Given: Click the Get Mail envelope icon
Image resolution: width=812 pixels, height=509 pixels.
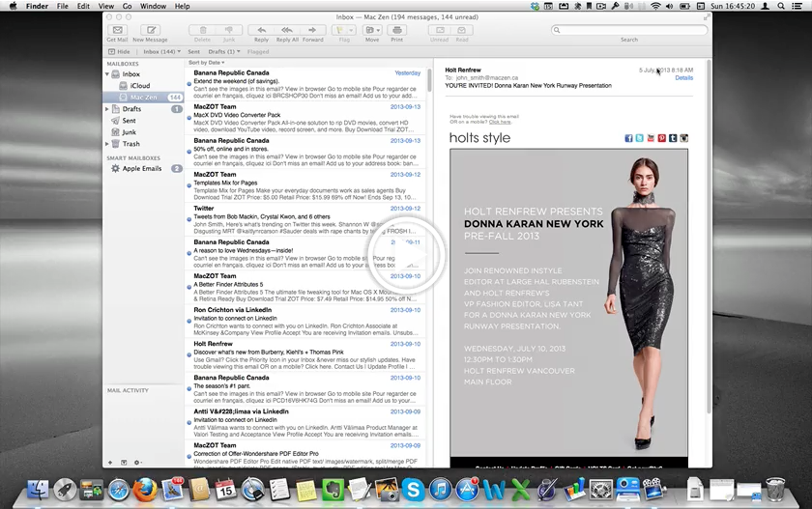Looking at the screenshot, I should [x=118, y=30].
